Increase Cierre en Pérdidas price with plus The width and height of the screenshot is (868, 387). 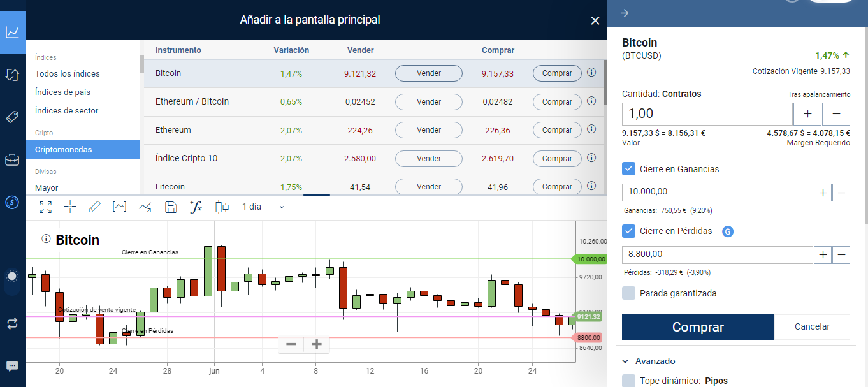pos(823,255)
